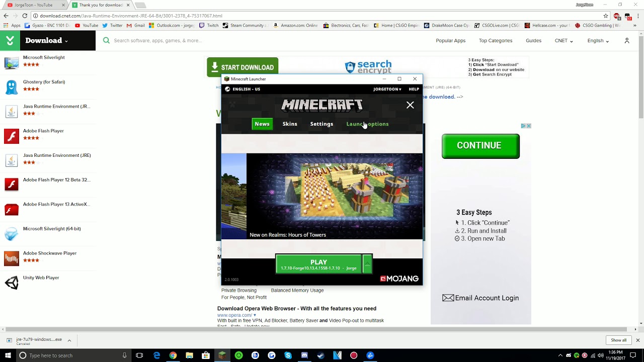Expand the CNET dropdown menu
This screenshot has width=644, height=362.
pos(563,41)
